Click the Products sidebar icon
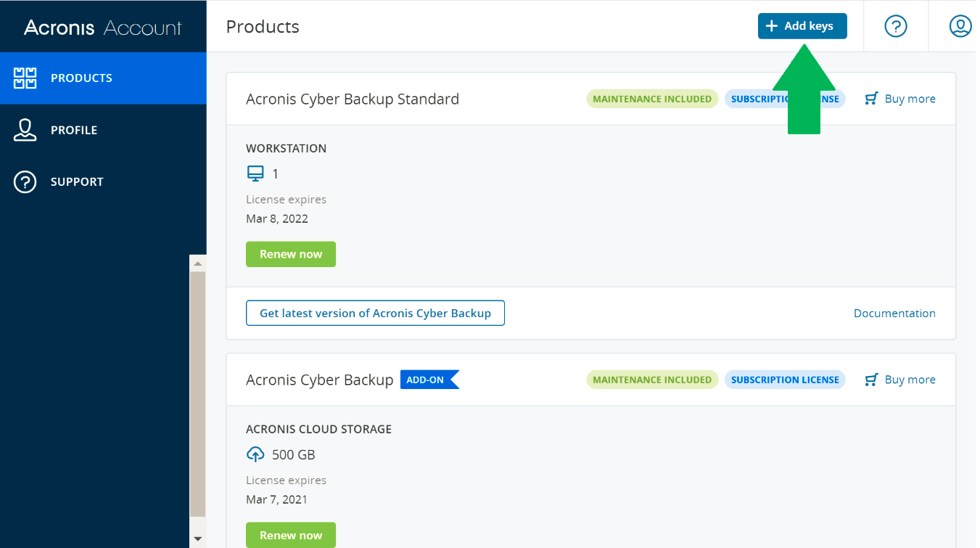The height and width of the screenshot is (548, 980). (x=25, y=78)
